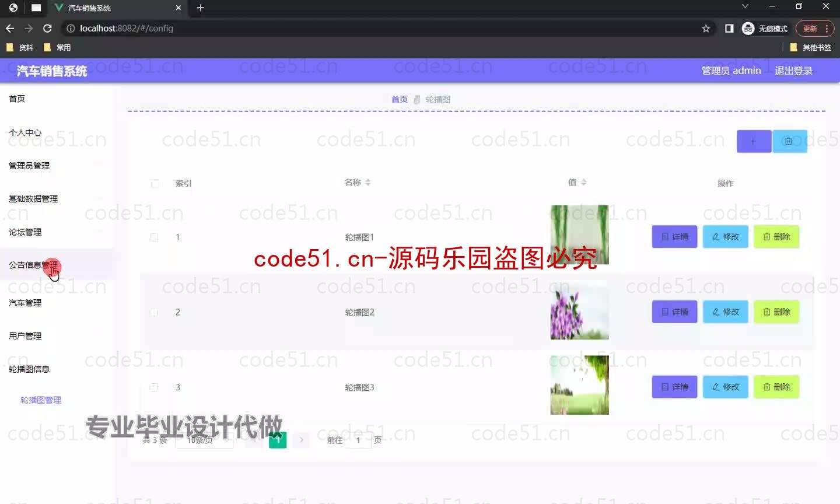
Task: Click 修改 for 轮播图3
Action: pyautogui.click(x=725, y=387)
